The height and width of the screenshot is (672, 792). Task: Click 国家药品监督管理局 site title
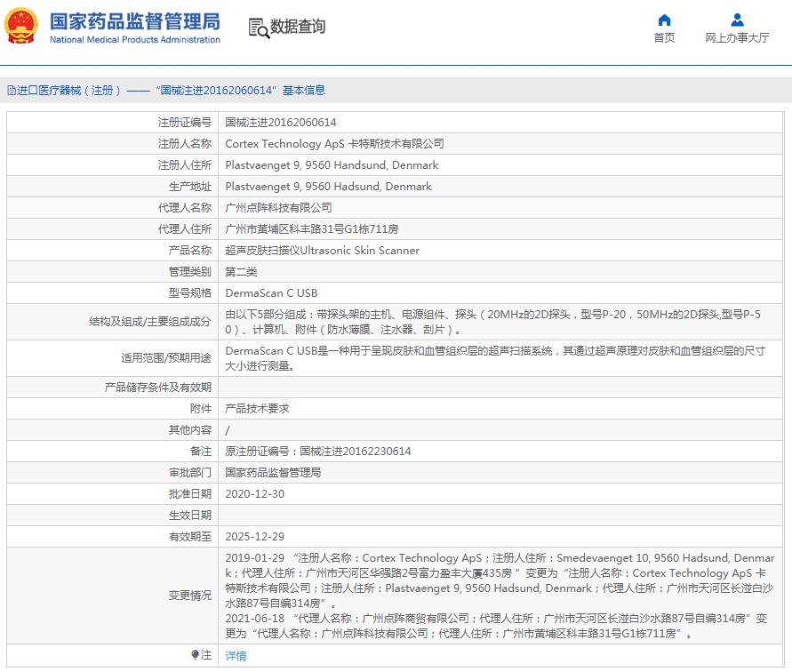pyautogui.click(x=135, y=21)
